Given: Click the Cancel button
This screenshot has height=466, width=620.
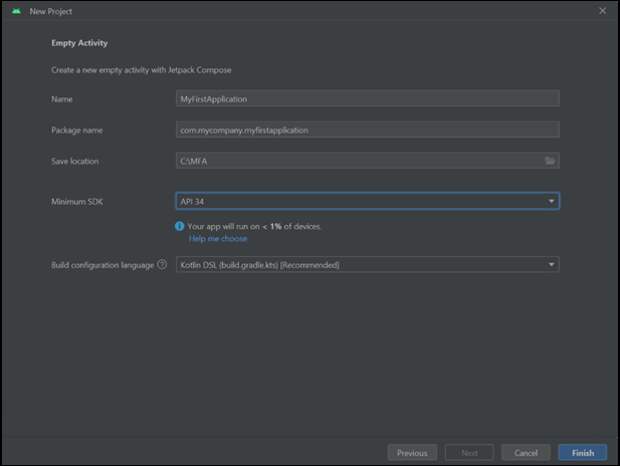Looking at the screenshot, I should [x=526, y=453].
